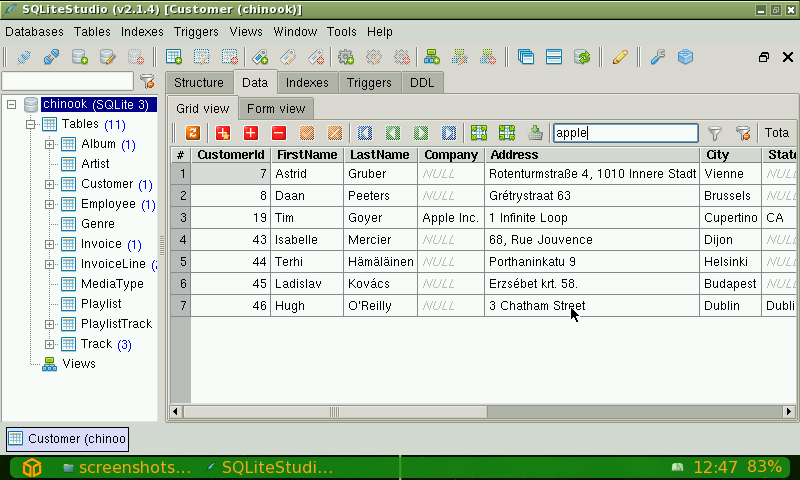Cascade the open windows
The image size is (800, 480).
526,57
